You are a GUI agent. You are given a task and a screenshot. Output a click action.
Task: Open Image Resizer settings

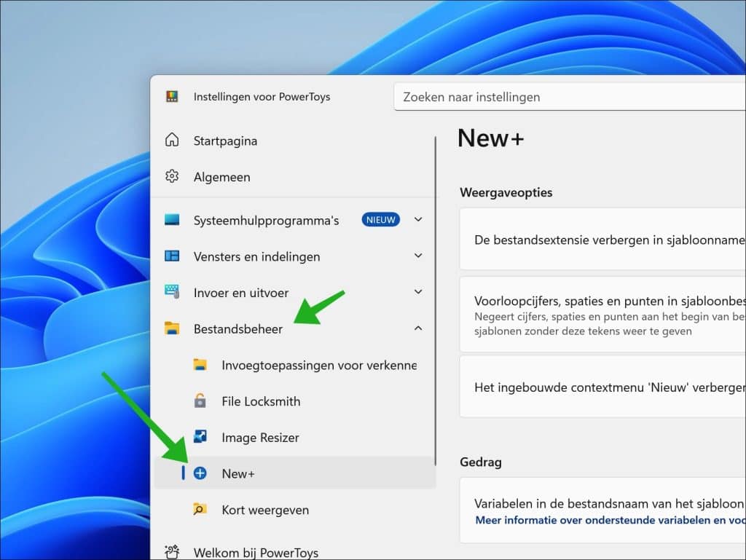[x=260, y=438]
